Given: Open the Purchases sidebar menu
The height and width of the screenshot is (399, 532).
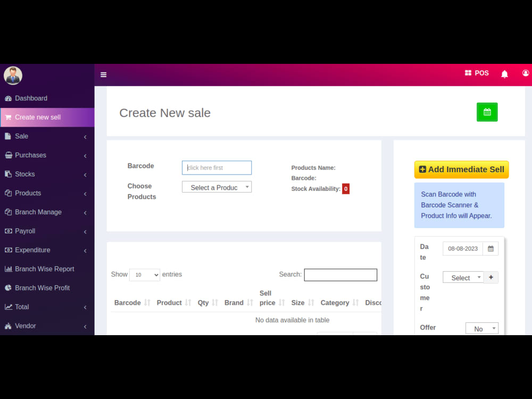Looking at the screenshot, I should point(47,155).
